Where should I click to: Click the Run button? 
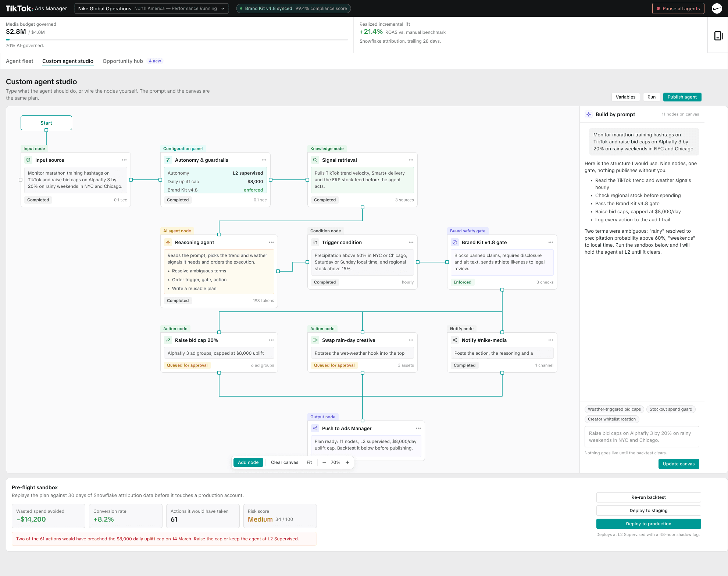coord(652,97)
